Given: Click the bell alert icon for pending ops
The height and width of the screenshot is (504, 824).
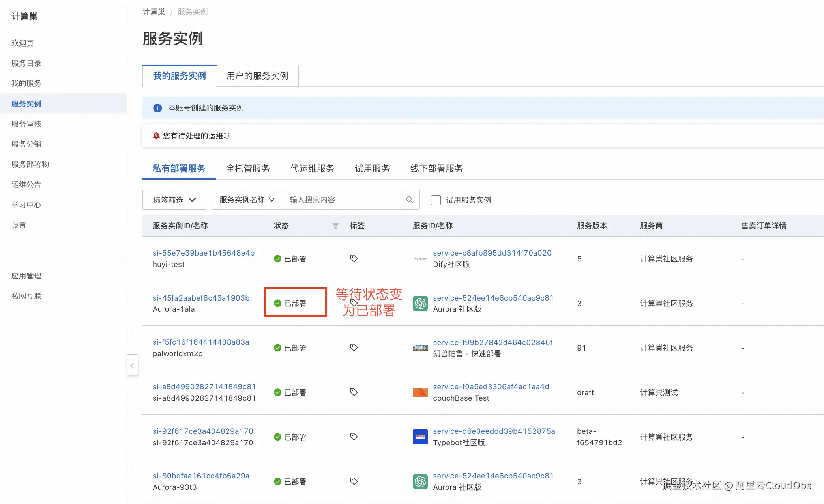Looking at the screenshot, I should [156, 136].
